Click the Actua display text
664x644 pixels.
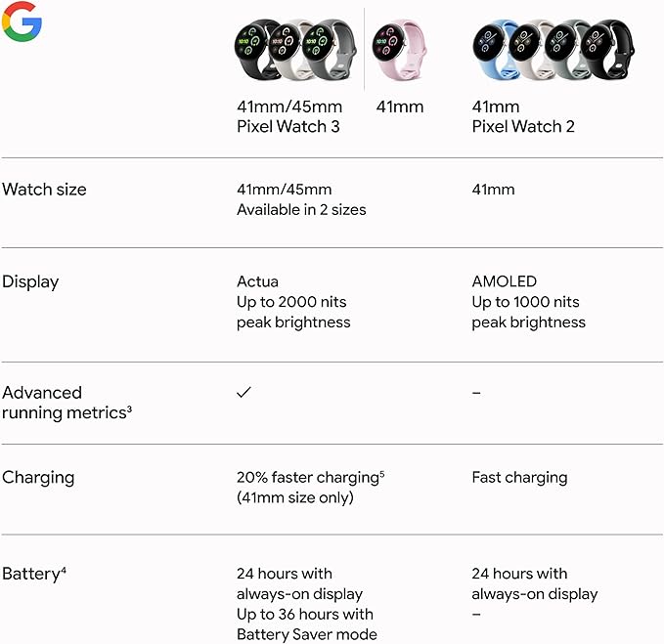(257, 281)
